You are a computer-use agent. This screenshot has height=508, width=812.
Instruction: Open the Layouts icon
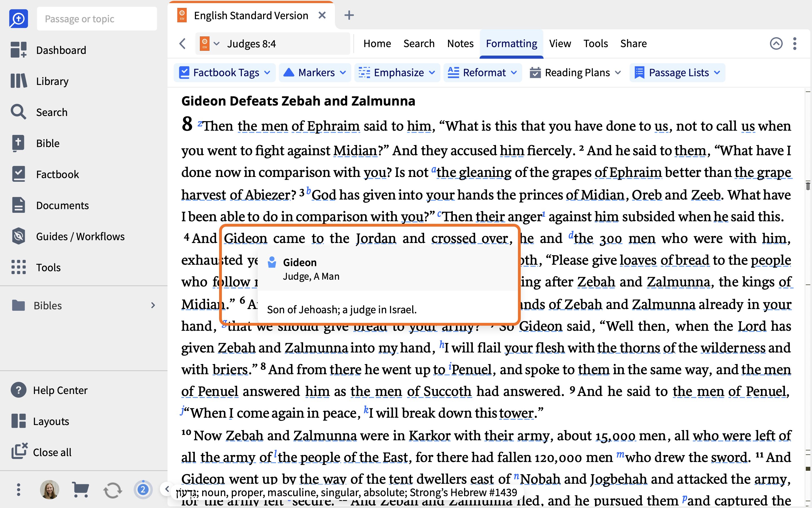coord(18,421)
